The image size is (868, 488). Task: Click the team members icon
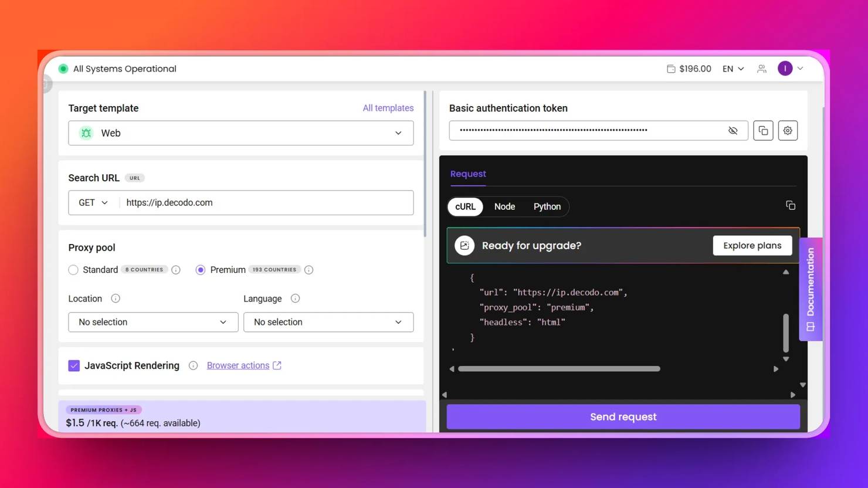click(x=762, y=69)
